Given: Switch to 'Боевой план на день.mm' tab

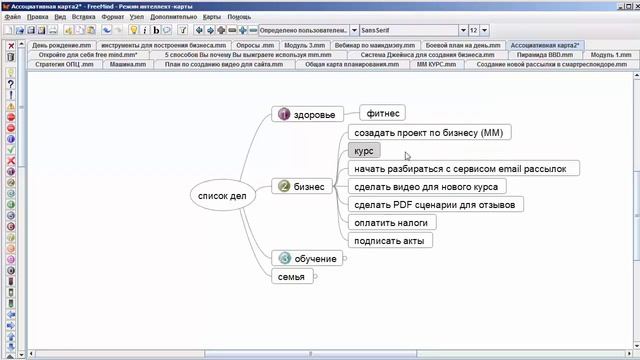Looking at the screenshot, I should tap(463, 45).
